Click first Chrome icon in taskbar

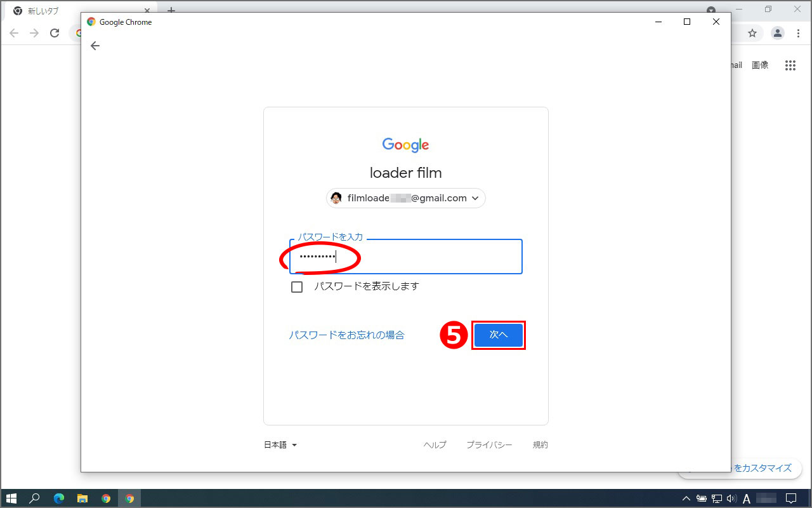106,498
